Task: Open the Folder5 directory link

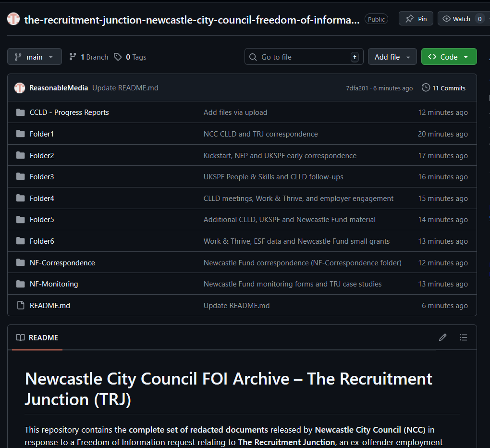Action: [42, 220]
